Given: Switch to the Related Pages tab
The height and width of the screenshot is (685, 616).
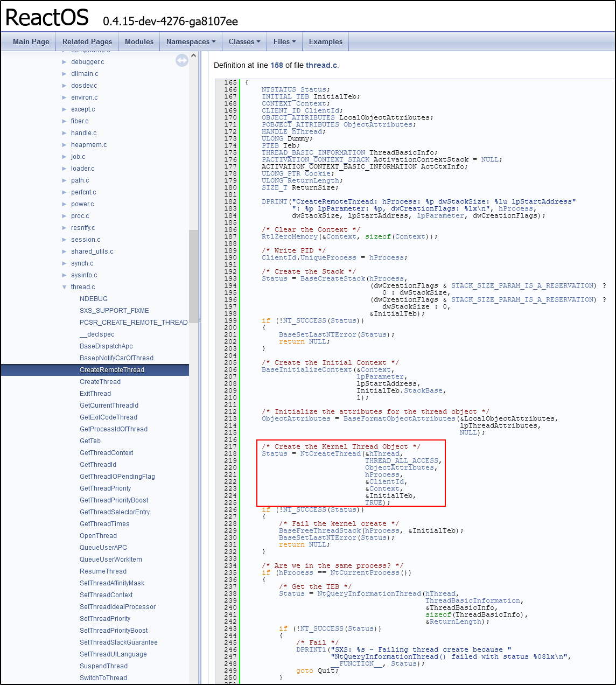Looking at the screenshot, I should pyautogui.click(x=87, y=41).
